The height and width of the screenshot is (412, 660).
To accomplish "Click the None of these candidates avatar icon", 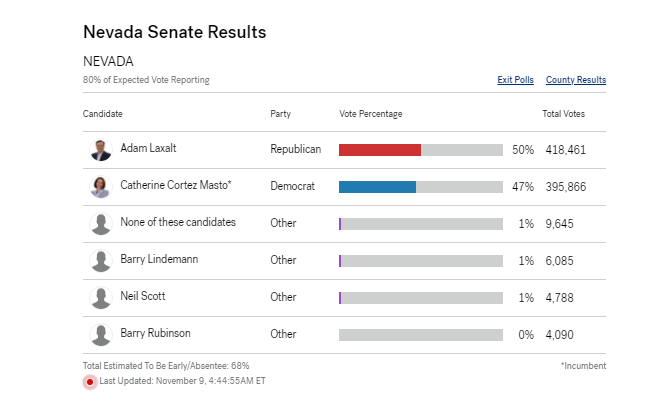I will (x=100, y=224).
